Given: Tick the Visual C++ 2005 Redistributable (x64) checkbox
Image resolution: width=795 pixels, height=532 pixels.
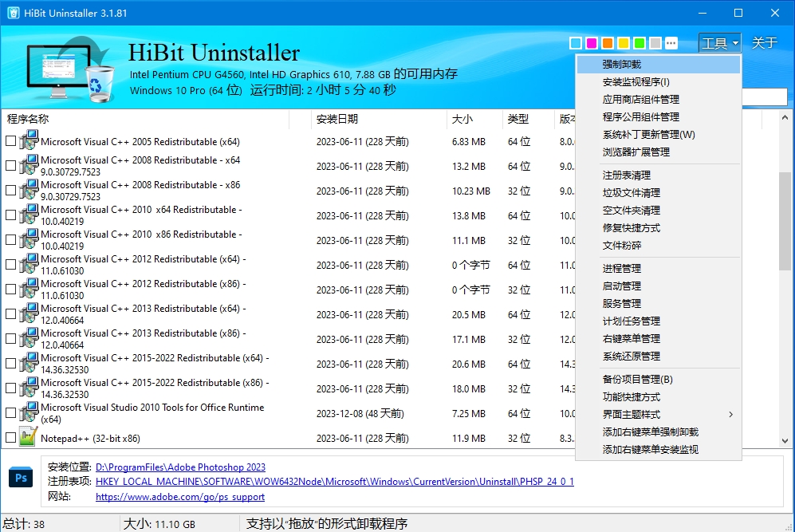Looking at the screenshot, I should (x=10, y=141).
